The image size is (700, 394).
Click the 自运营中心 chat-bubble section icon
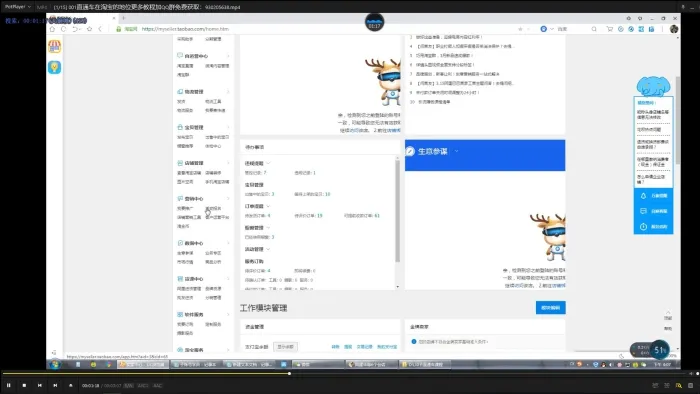pyautogui.click(x=180, y=56)
